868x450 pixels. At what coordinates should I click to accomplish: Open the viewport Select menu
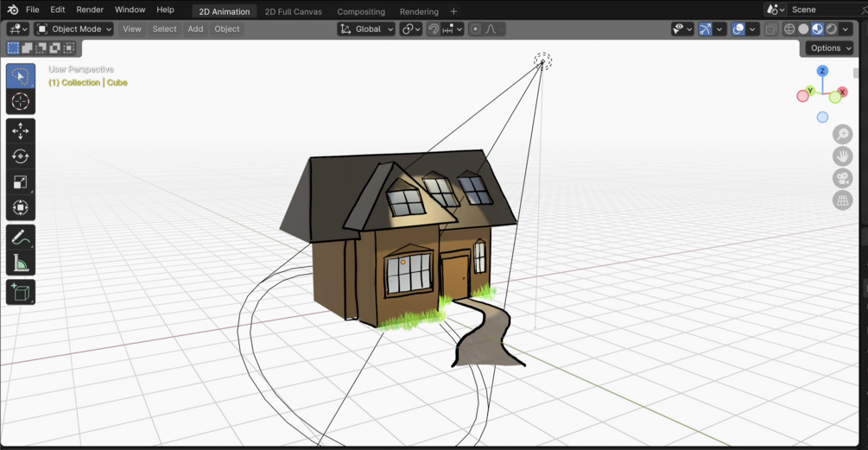click(164, 29)
